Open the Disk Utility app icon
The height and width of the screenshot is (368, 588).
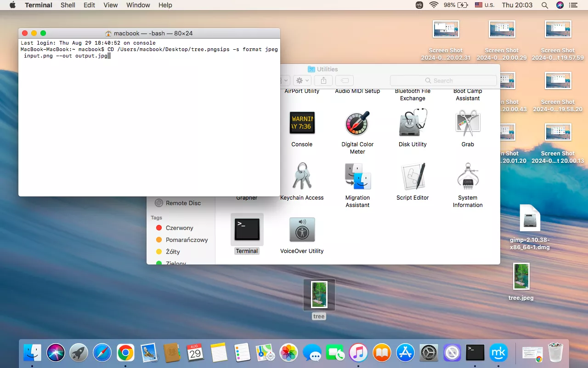coord(413,123)
